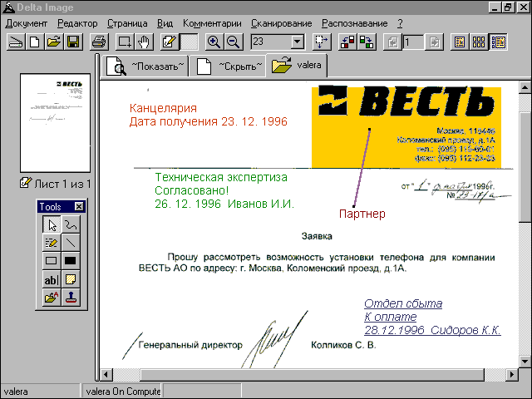The image size is (532, 399).
Task: Go to next page arrow button
Action: click(x=434, y=42)
